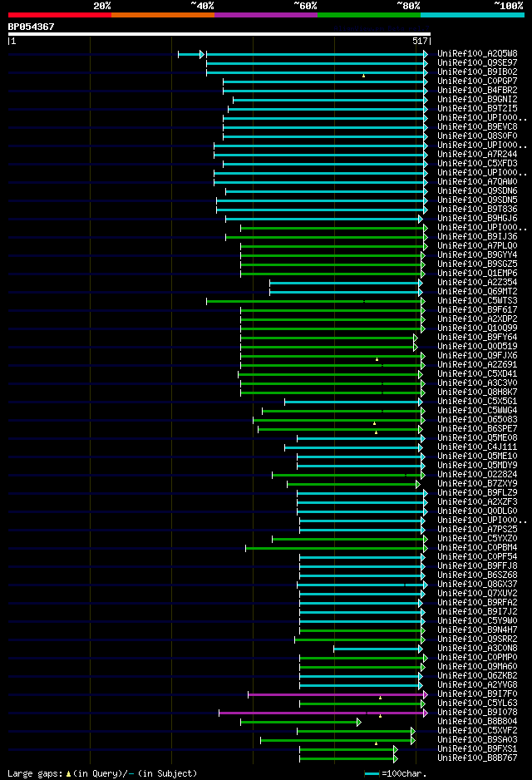This screenshot has width=532, height=780.
Task: Select the UniRef100_Q8GX37 label
Action: pyautogui.click(x=477, y=584)
